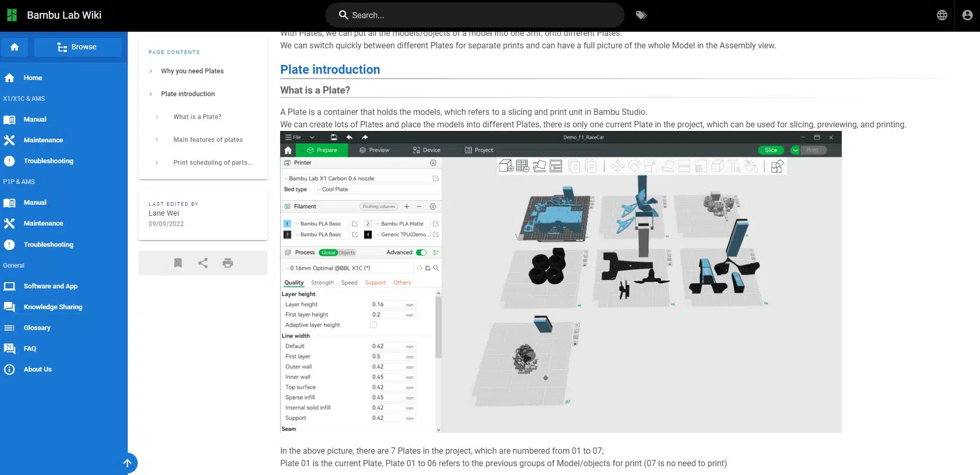980x475 pixels.
Task: Click the search icon beside the process preset
Action: (x=436, y=268)
